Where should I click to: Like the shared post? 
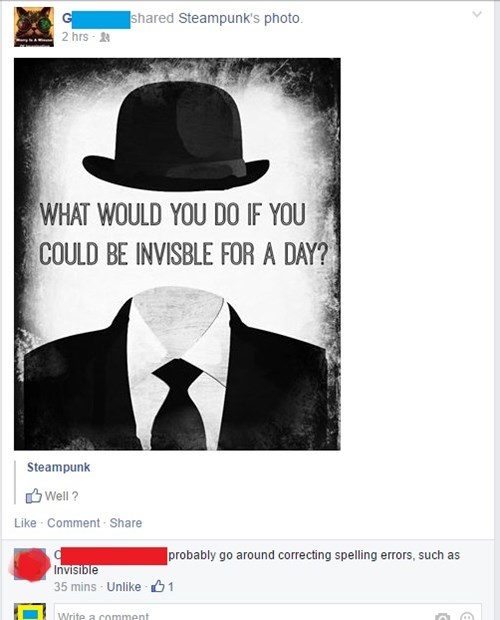(x=25, y=523)
